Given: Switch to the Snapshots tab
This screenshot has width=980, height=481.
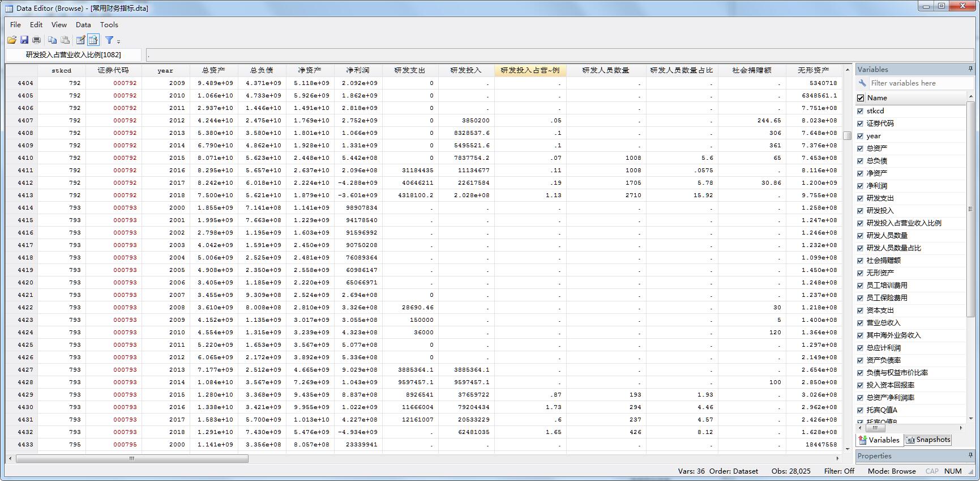Looking at the screenshot, I should [928, 440].
